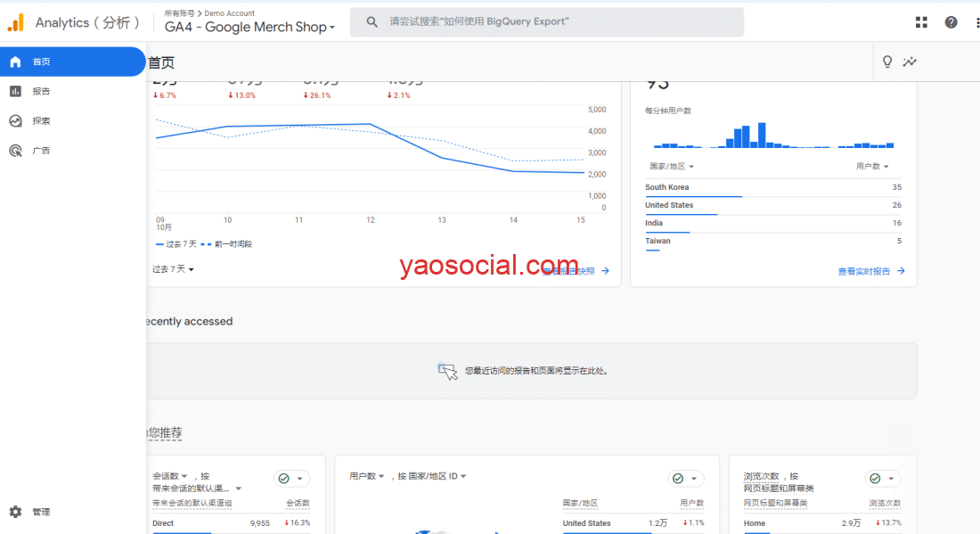This screenshot has width=980, height=534.
Task: Expand the 过去 7 天 date range dropdown
Action: pos(173,269)
